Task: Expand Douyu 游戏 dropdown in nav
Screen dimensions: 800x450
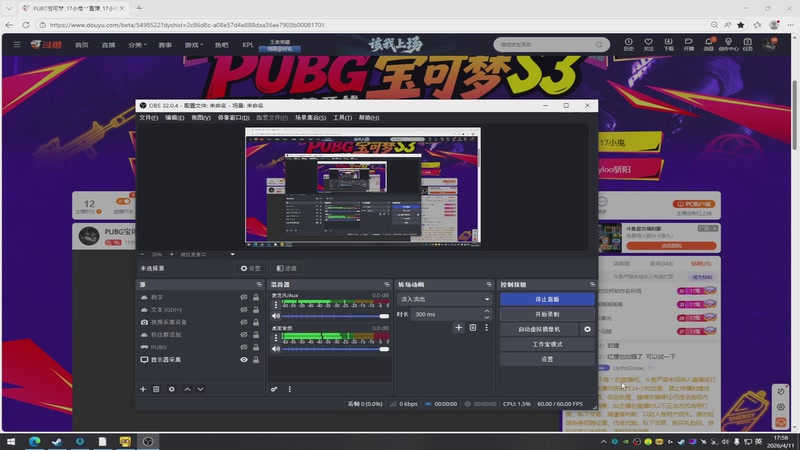Action: [x=193, y=45]
